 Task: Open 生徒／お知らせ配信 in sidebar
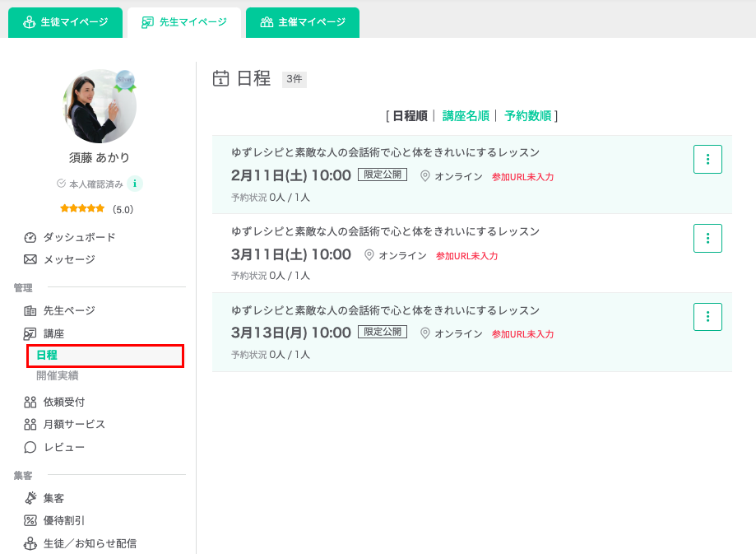pos(90,543)
